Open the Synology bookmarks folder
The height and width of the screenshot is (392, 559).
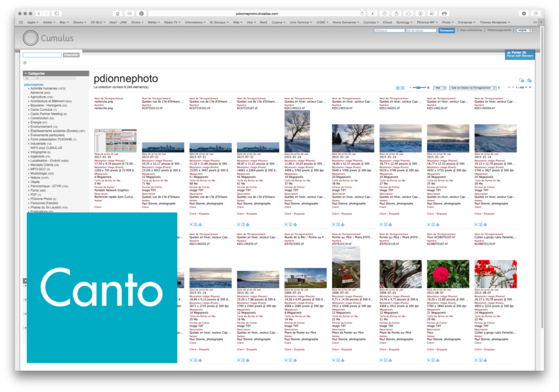point(405,22)
